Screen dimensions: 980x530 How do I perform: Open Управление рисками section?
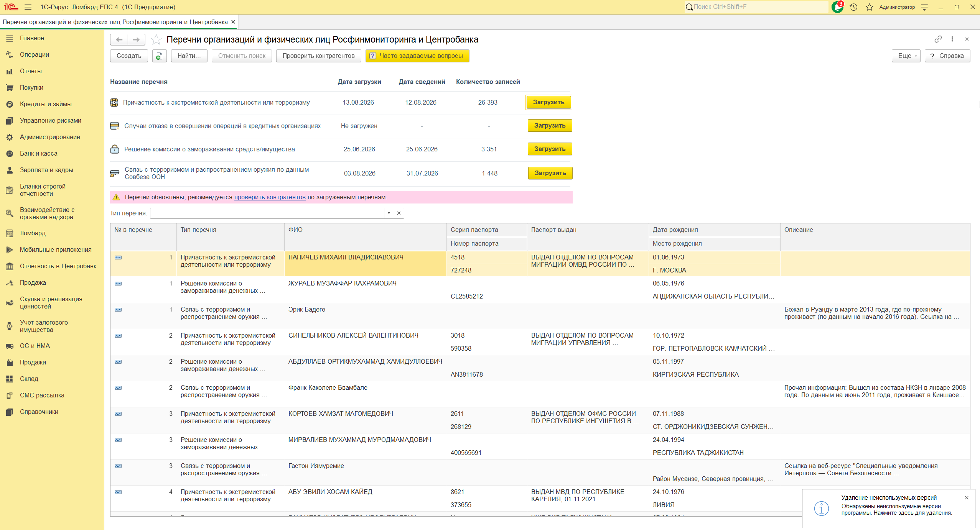coord(51,120)
